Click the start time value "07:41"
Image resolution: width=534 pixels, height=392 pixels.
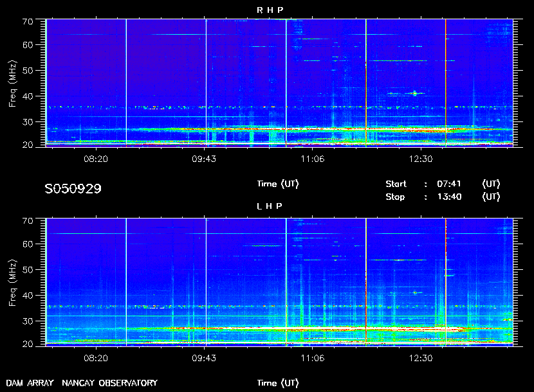click(x=449, y=184)
